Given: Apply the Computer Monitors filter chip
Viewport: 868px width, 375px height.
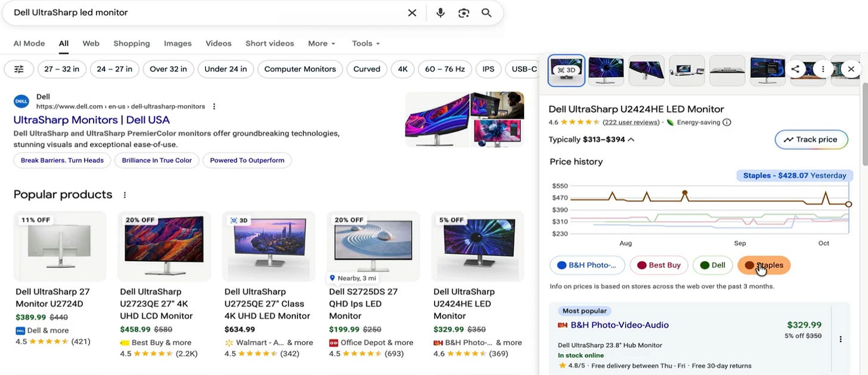Looking at the screenshot, I should 300,69.
